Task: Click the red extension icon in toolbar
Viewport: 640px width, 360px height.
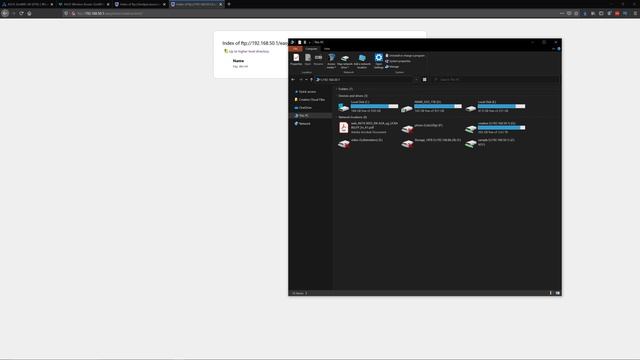Action: pos(617,13)
